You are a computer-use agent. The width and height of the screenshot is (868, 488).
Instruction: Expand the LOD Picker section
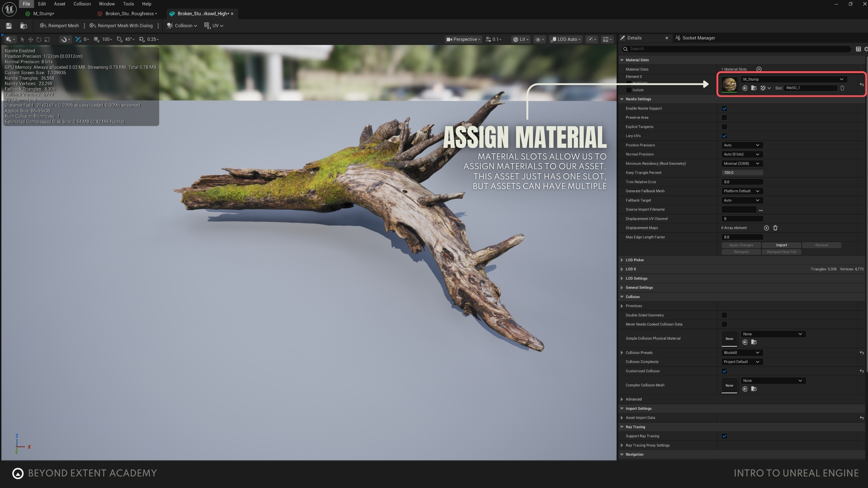tap(635, 260)
